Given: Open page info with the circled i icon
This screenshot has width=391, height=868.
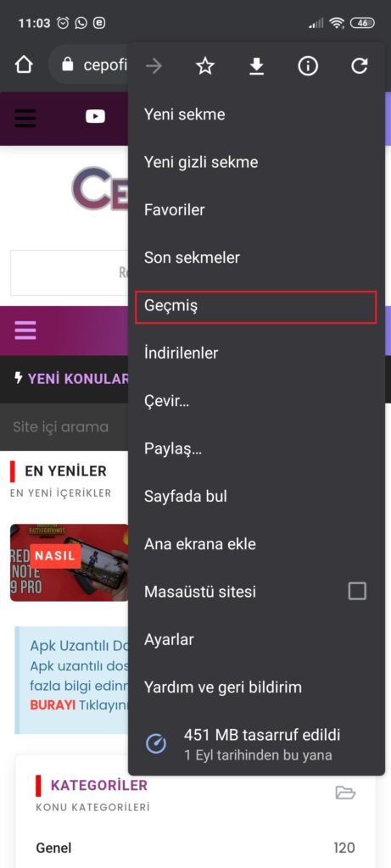Looking at the screenshot, I should tap(308, 67).
